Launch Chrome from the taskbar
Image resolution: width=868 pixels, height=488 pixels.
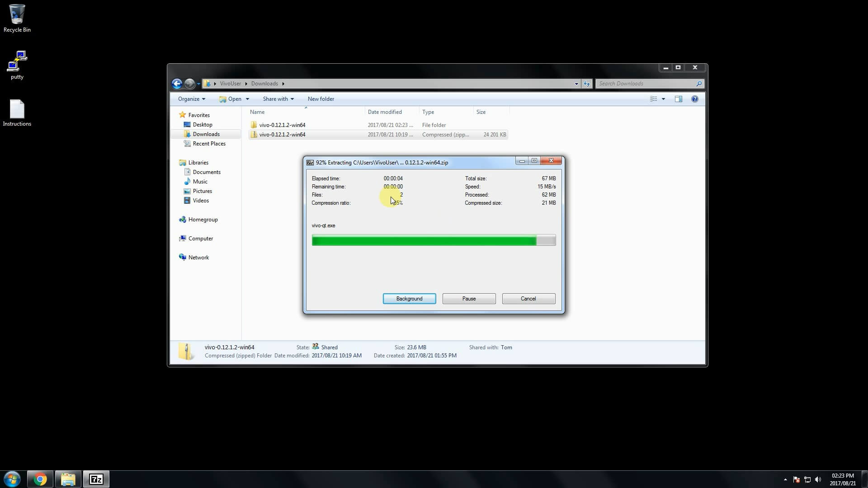coord(40,479)
